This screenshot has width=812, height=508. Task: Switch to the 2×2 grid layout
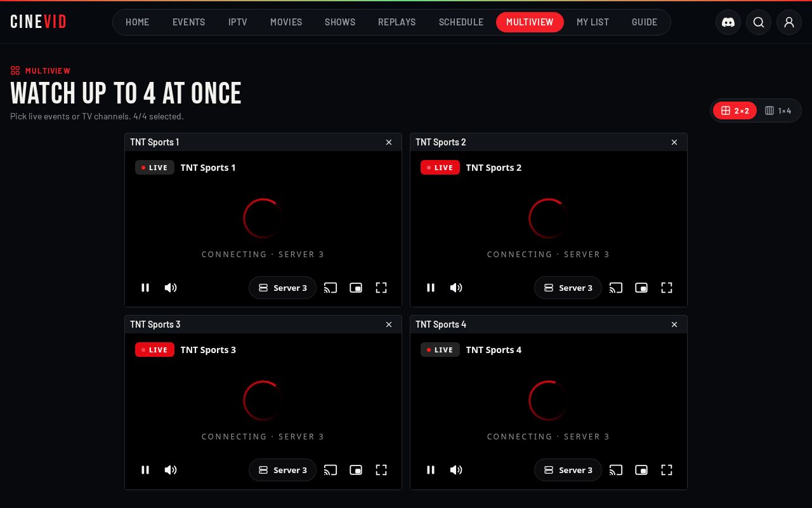[735, 110]
